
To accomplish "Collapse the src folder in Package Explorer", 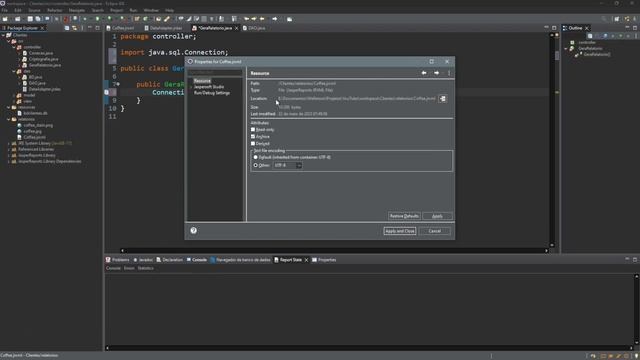I will pos(9,41).
